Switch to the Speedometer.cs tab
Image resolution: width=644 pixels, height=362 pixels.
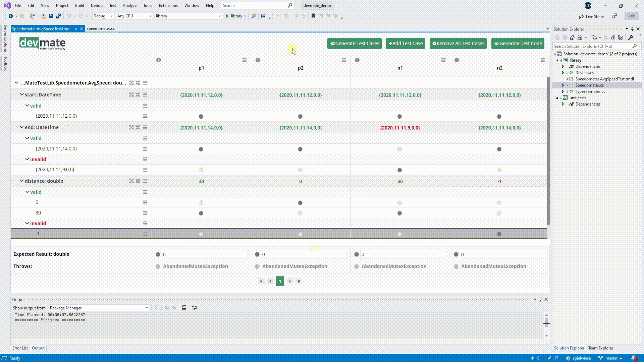click(x=100, y=28)
